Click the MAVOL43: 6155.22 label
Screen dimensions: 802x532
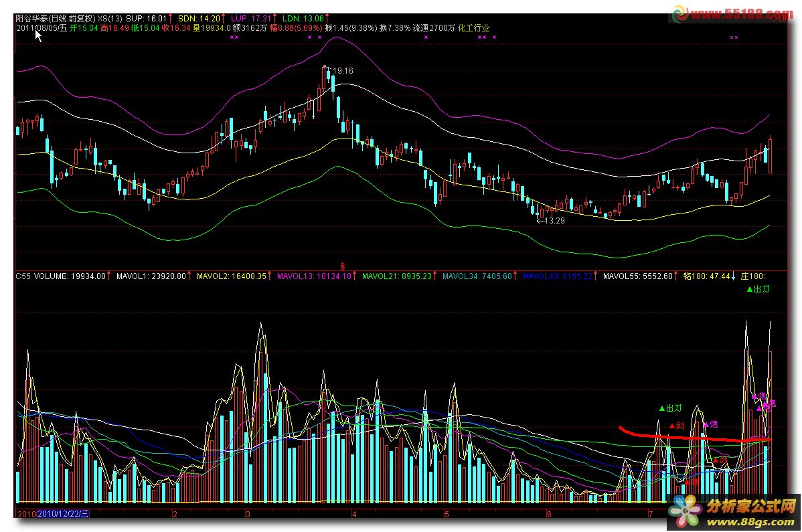(x=558, y=276)
